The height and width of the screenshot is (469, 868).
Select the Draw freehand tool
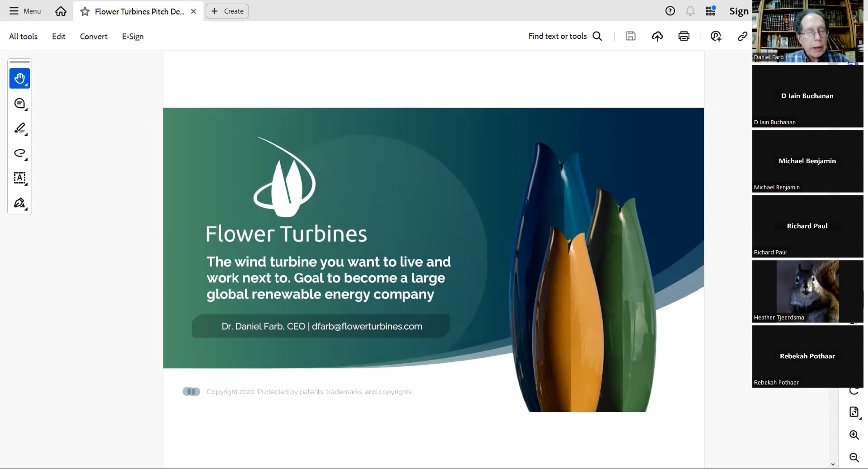click(20, 153)
